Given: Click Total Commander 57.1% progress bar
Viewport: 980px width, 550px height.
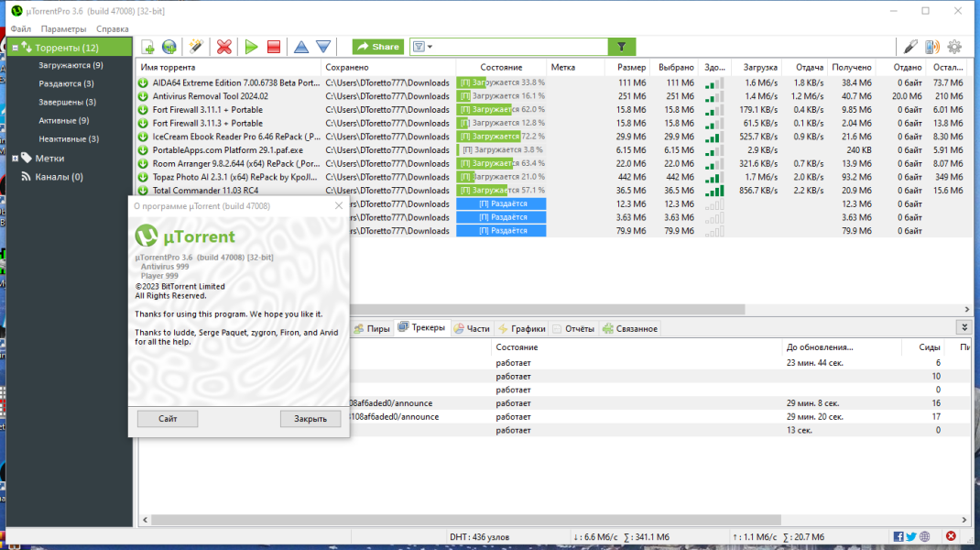Looking at the screenshot, I should click(x=501, y=191).
